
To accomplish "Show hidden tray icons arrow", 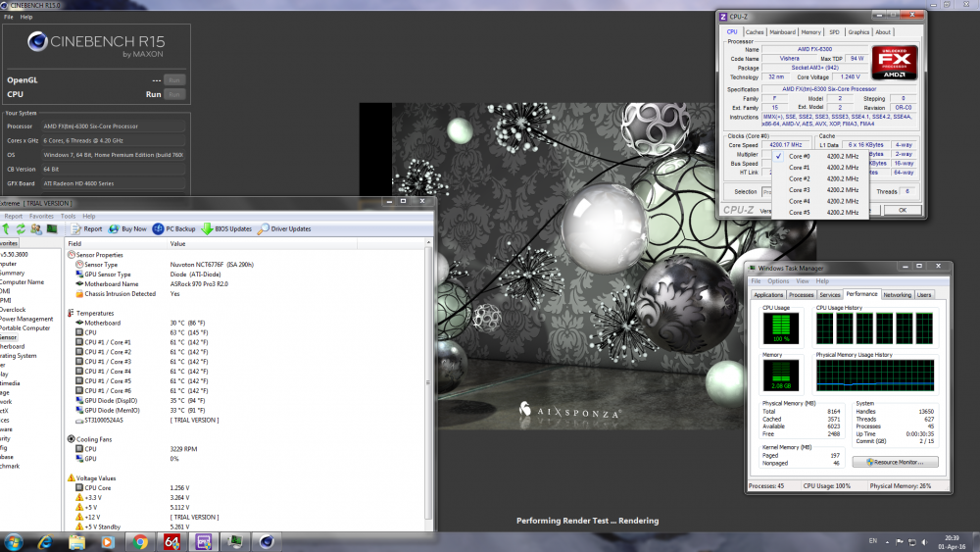I will point(888,542).
